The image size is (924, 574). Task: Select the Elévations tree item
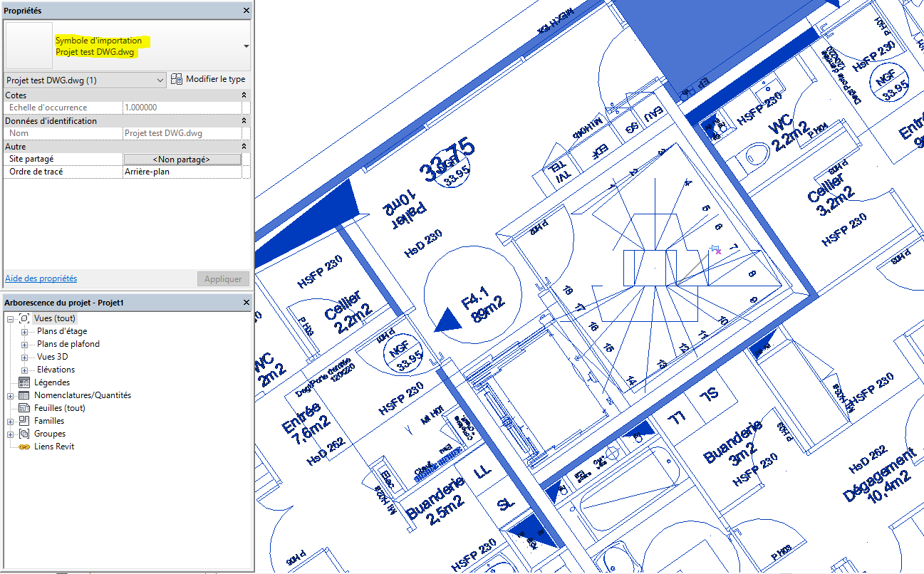point(56,370)
